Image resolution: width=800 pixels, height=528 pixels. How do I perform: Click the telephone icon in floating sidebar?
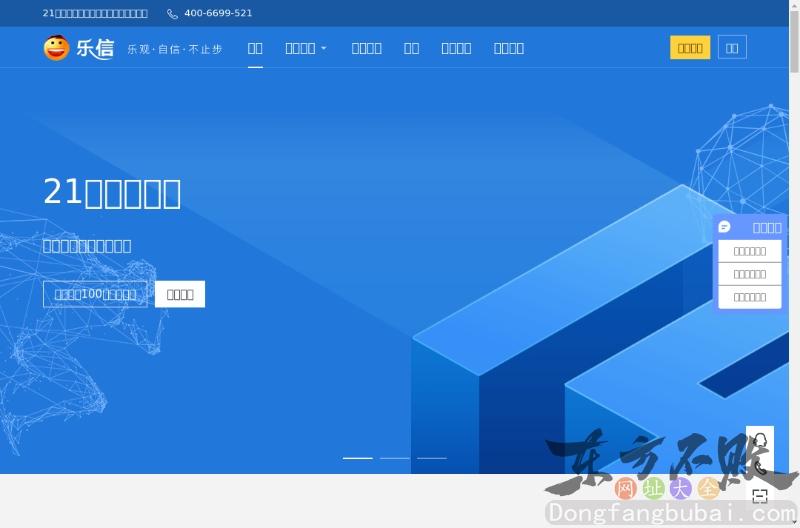tap(760, 468)
